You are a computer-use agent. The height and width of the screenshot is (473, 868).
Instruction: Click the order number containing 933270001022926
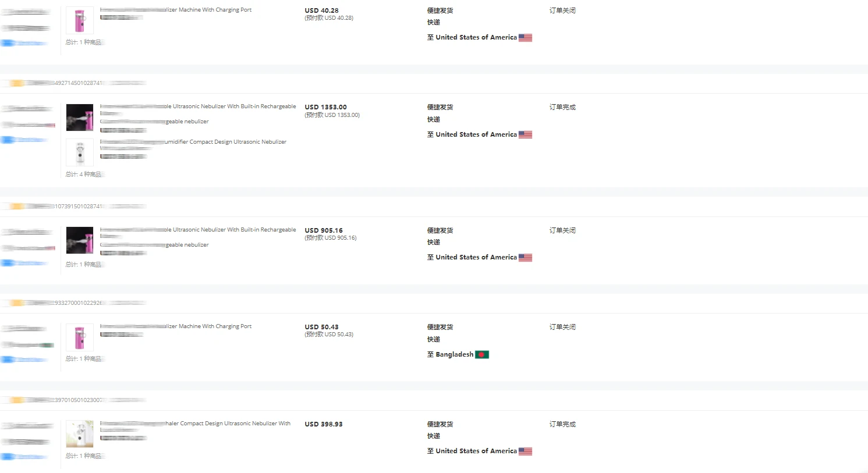(x=77, y=303)
